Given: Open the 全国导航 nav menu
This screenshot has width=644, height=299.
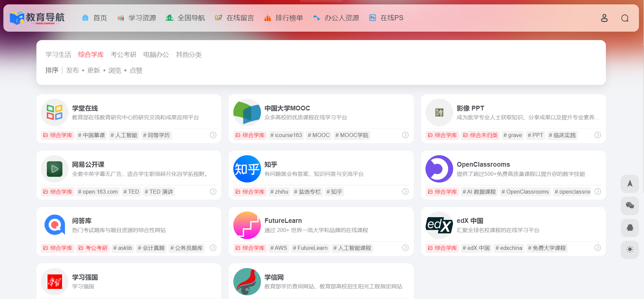Looking at the screenshot, I should click(185, 18).
